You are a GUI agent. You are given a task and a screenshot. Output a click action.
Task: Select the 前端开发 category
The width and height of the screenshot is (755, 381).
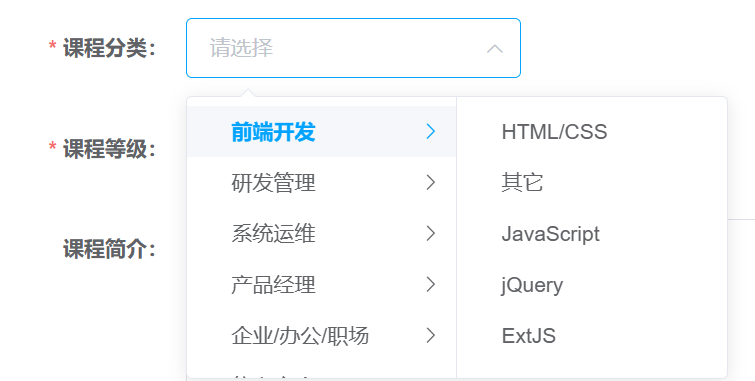click(321, 131)
